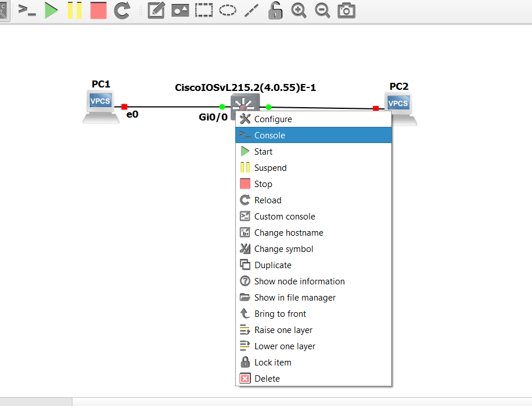The height and width of the screenshot is (406, 532).
Task: Select Suspend in context menu
Action: click(x=314, y=168)
